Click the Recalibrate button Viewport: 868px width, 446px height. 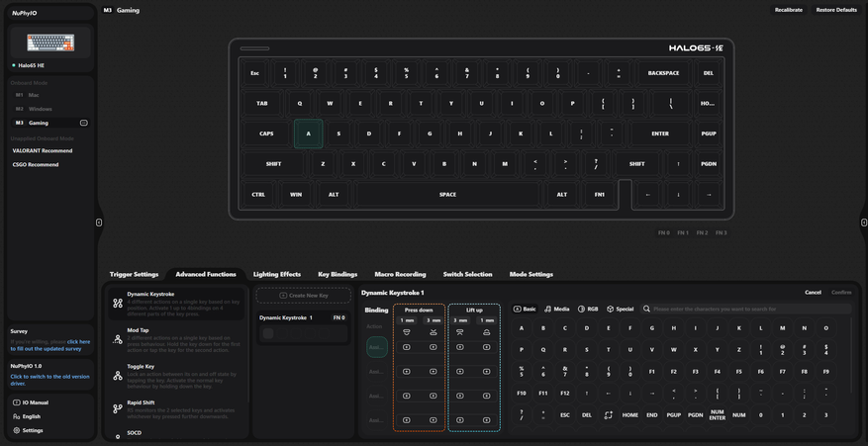(788, 10)
